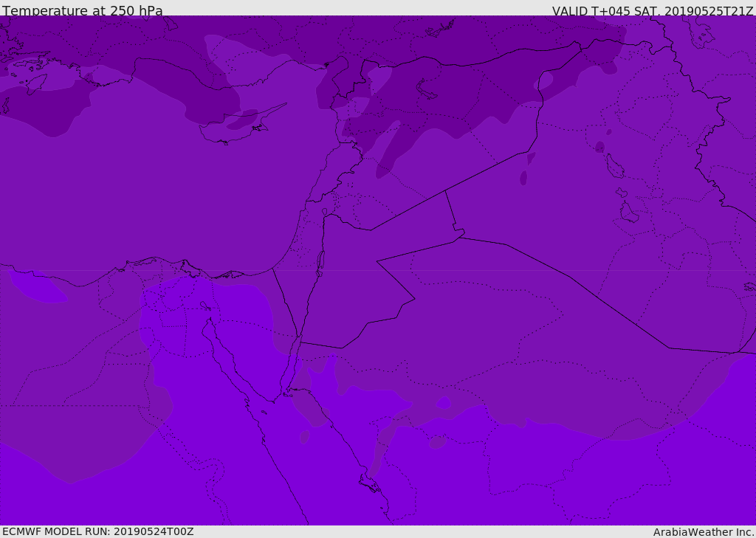Click the 'VALID T+045 SAT. 20190525T21Z' timestamp
This screenshot has width=756, height=538.
(653, 10)
